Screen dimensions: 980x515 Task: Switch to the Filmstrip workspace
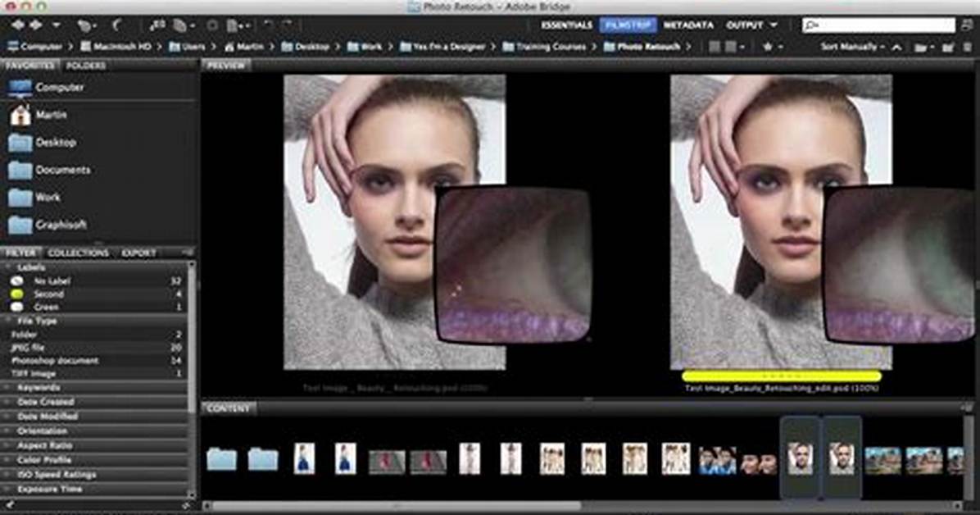coord(628,25)
